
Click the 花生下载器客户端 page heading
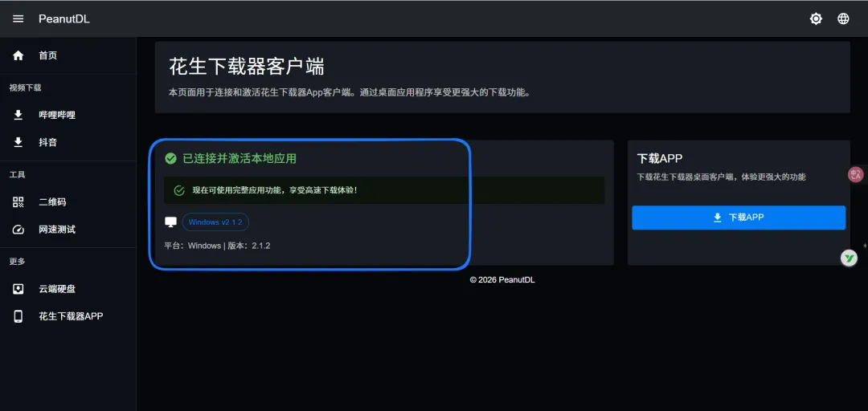(247, 67)
